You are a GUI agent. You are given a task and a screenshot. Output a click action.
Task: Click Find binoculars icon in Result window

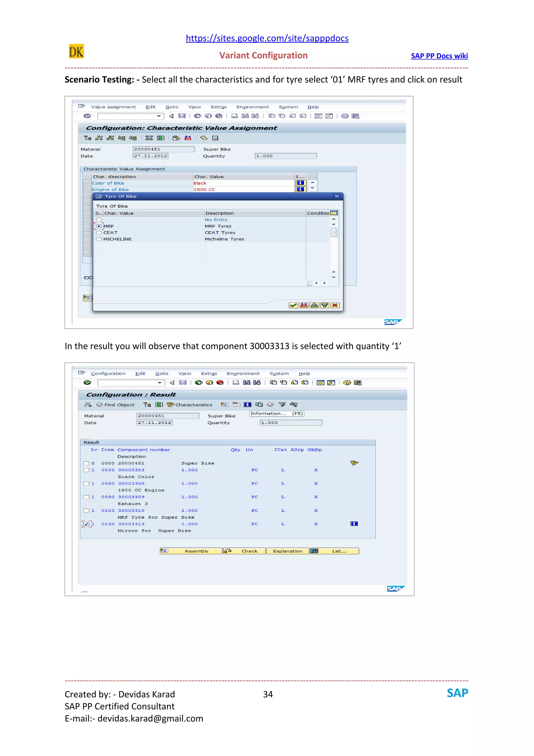(246, 383)
